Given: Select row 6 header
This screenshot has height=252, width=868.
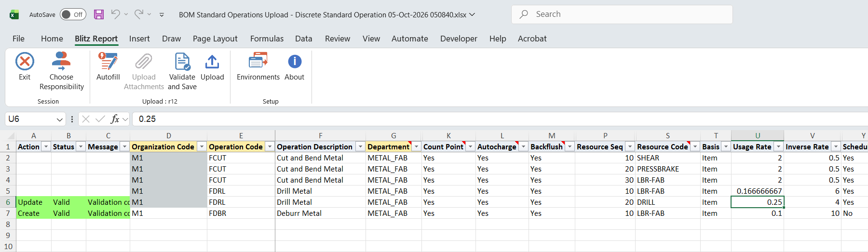Looking at the screenshot, I should pos(8,202).
